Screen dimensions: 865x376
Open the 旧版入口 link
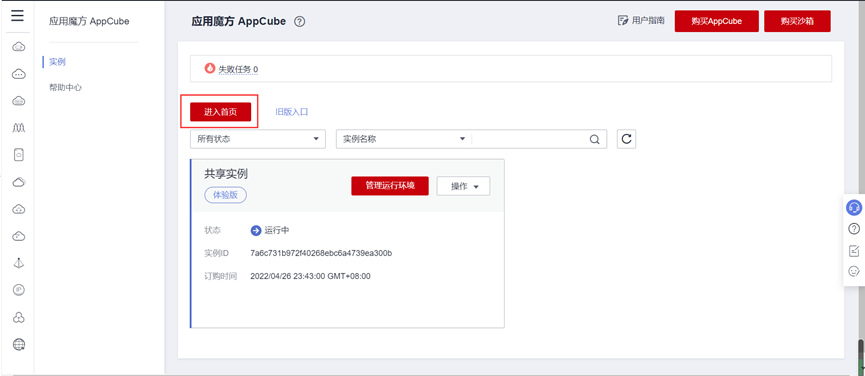click(292, 112)
